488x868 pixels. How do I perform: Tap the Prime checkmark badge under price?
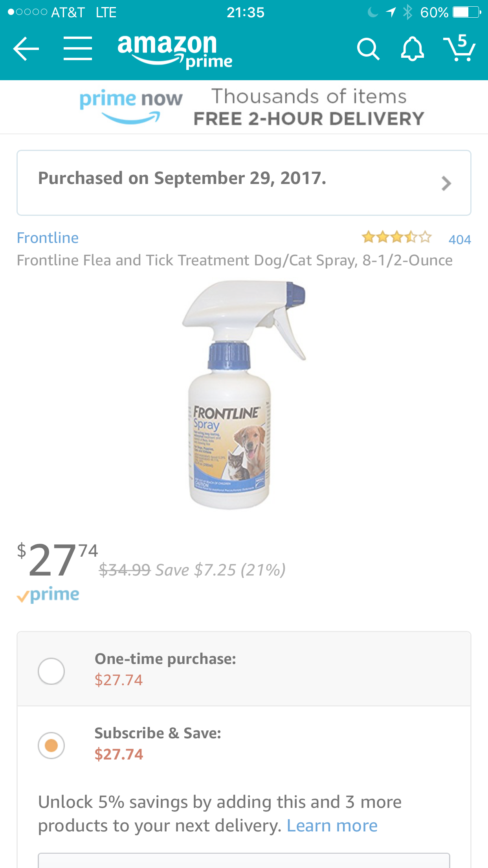click(x=48, y=595)
